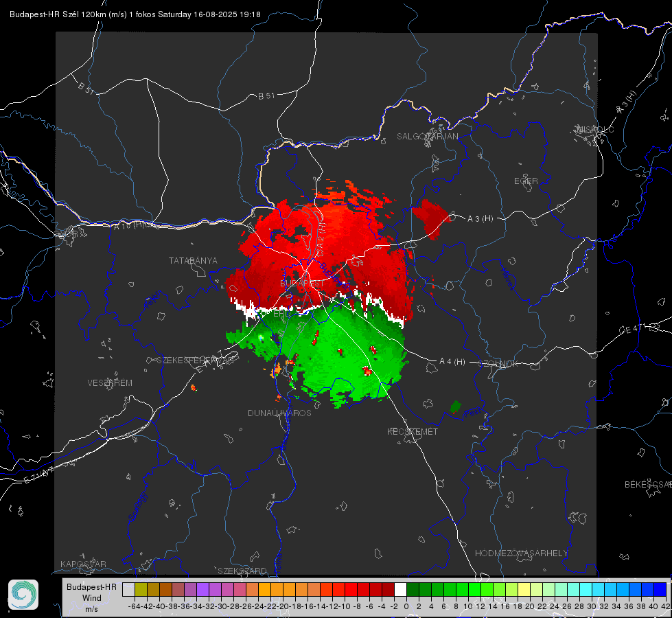This screenshot has height=618, width=672.
Task: Click the orange clutter spot southwest of Székesfehérvár label
Action: [x=194, y=388]
